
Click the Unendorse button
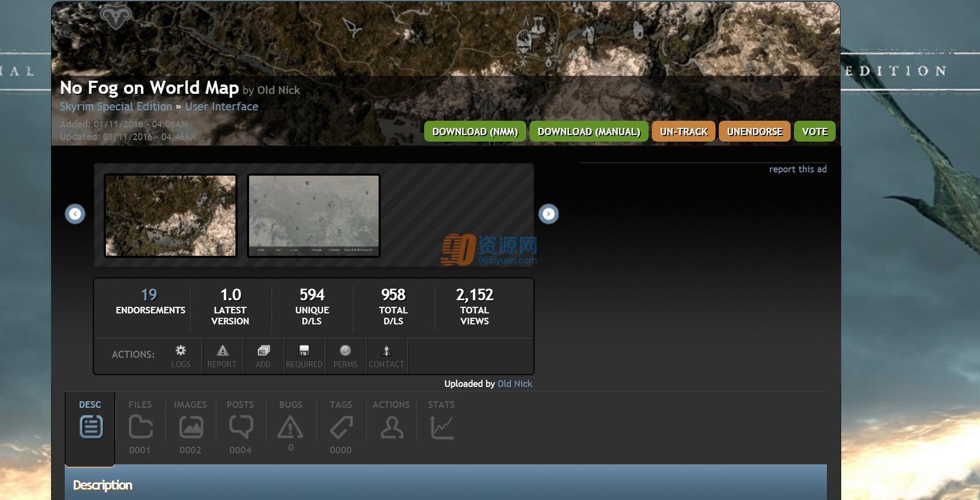click(755, 132)
